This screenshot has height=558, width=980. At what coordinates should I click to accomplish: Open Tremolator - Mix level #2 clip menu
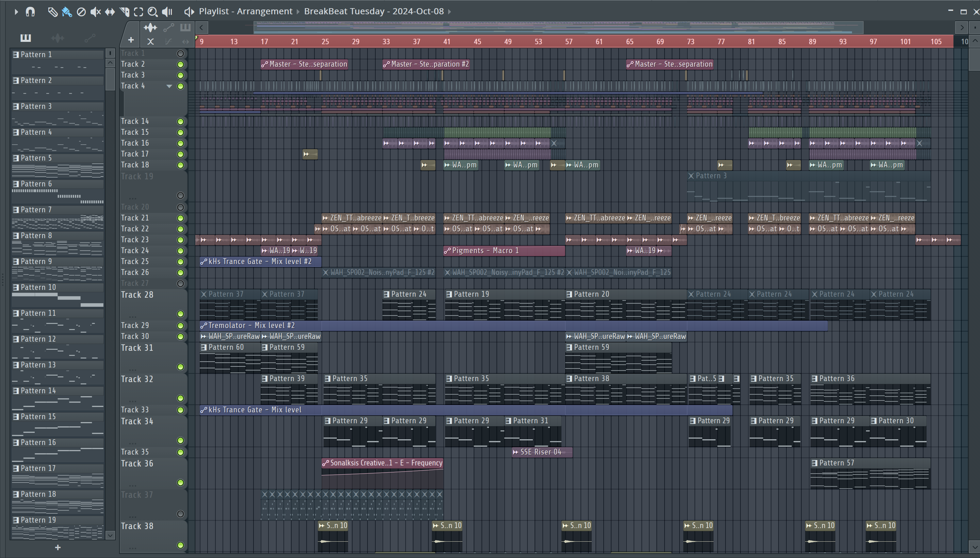(x=203, y=325)
